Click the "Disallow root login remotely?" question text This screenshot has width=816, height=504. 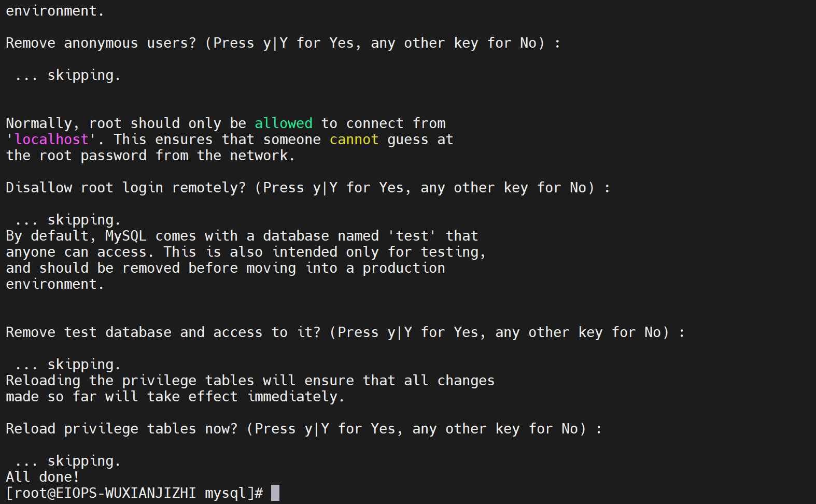(x=125, y=188)
